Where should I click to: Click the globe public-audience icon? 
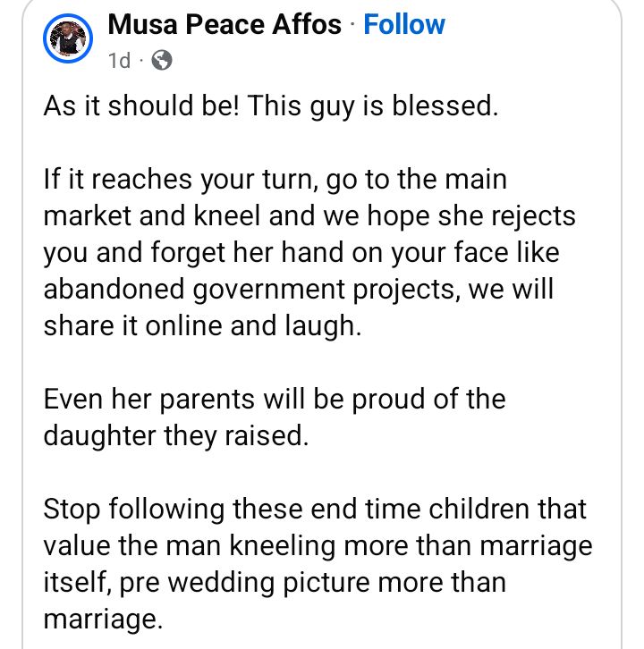[x=162, y=61]
